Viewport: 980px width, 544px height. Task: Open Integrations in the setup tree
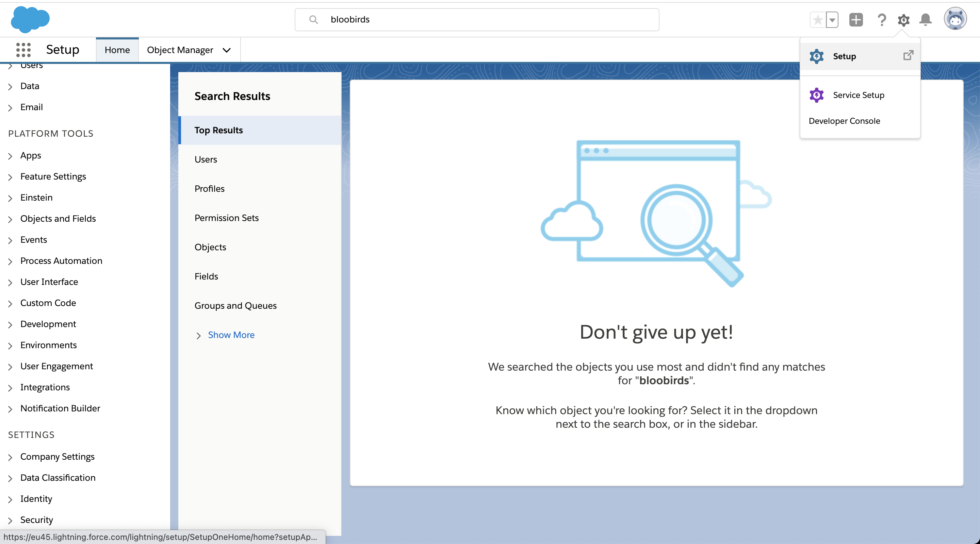click(45, 387)
